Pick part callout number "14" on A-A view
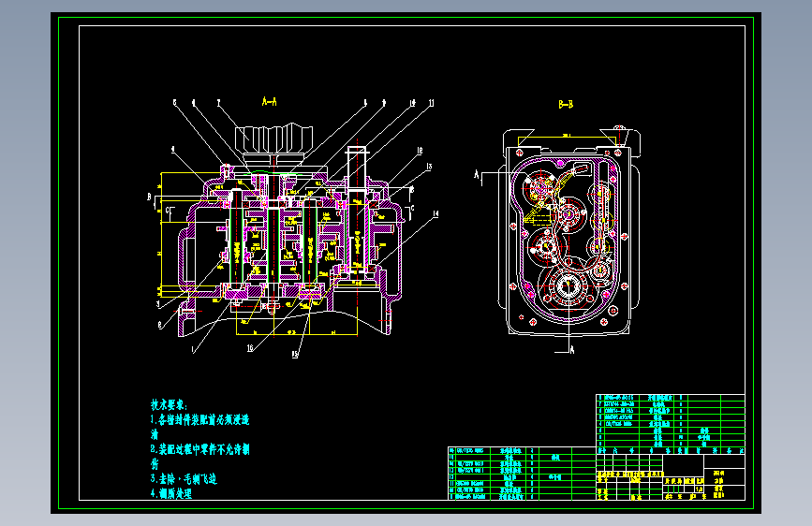 pyautogui.click(x=436, y=213)
